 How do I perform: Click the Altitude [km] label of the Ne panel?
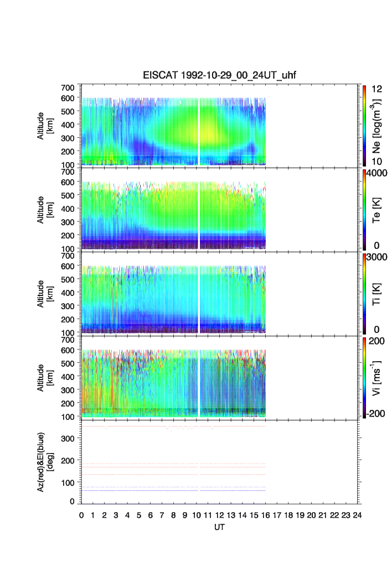point(45,126)
